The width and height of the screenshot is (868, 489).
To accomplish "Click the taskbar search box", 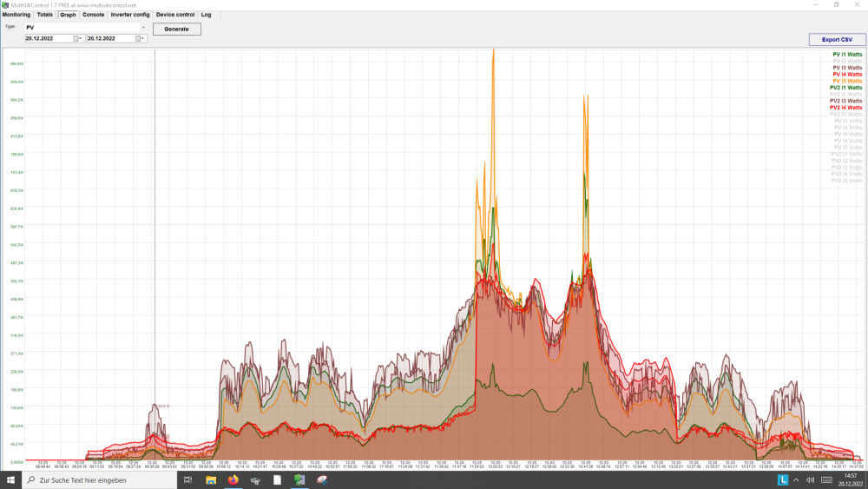I will pos(100,480).
